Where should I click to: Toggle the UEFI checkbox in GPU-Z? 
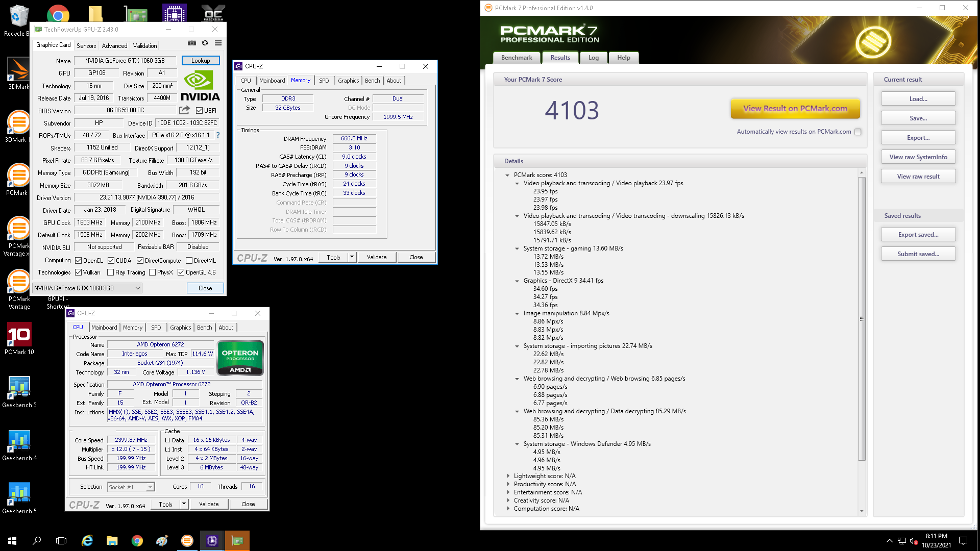(x=200, y=110)
